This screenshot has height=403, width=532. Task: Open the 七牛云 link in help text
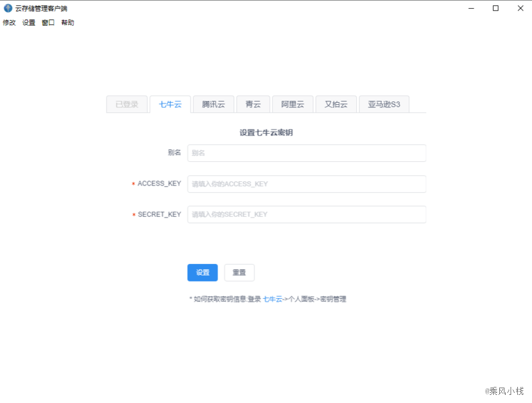click(273, 299)
